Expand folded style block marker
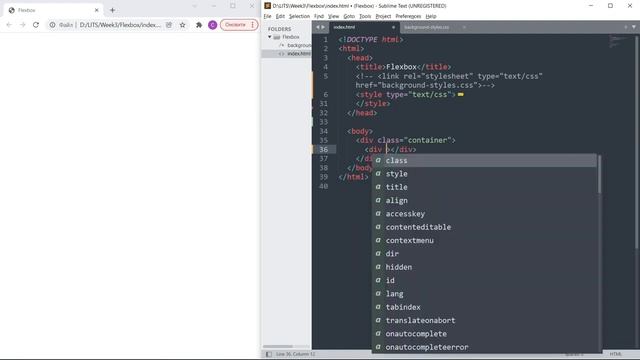640x360 pixels. click(x=460, y=94)
